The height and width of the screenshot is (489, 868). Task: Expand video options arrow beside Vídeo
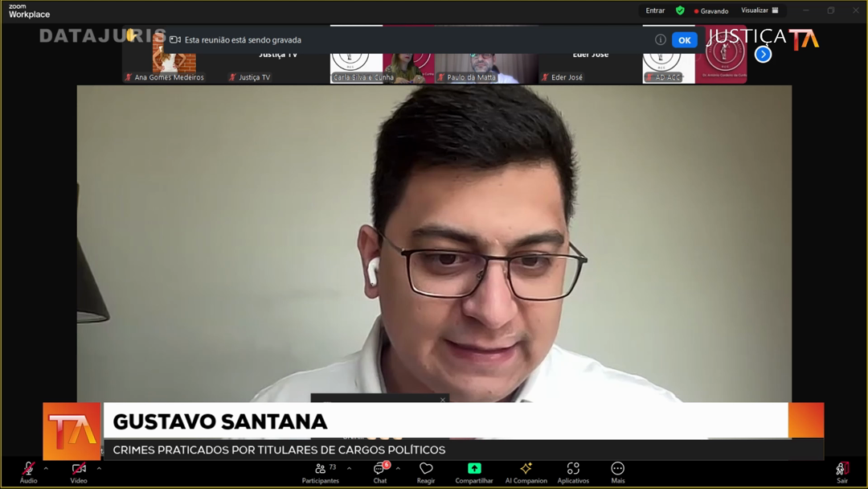(99, 467)
